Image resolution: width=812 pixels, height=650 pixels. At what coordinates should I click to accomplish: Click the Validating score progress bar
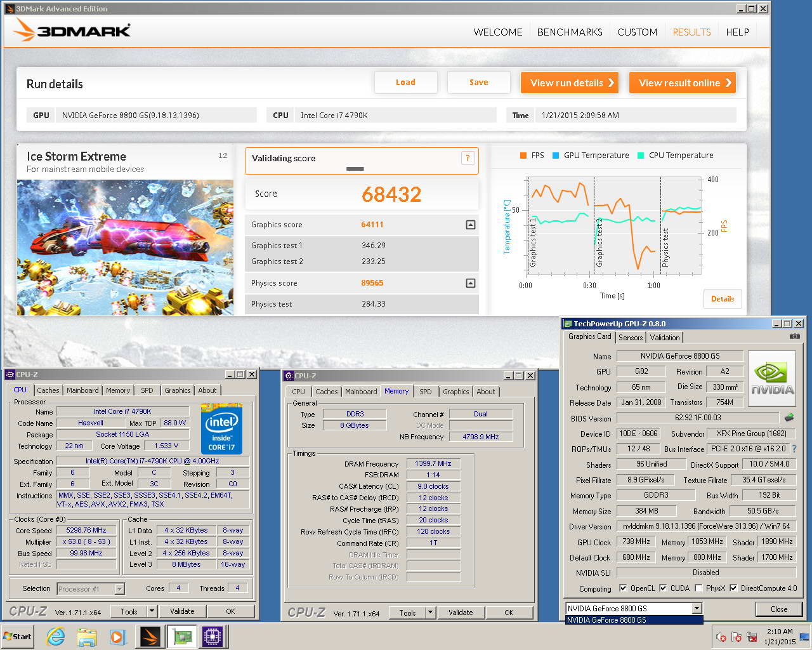355,169
